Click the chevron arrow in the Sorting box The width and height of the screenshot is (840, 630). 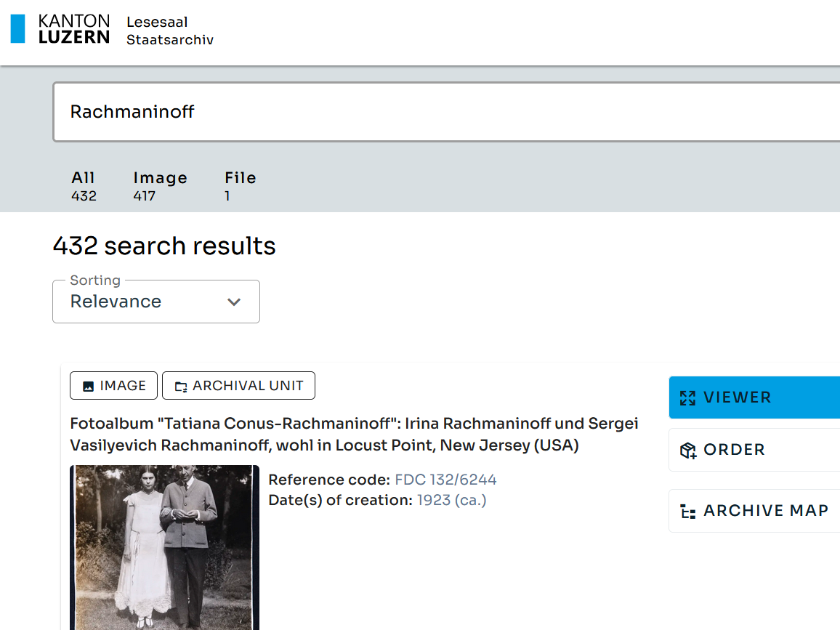click(x=234, y=302)
